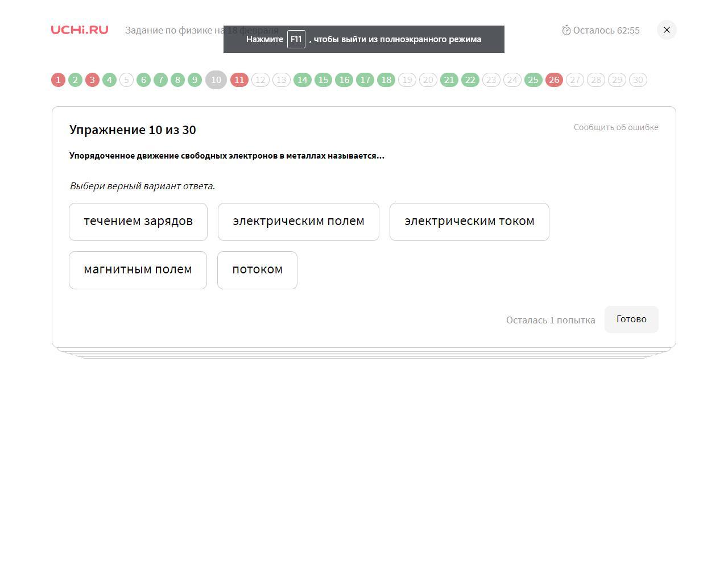Choose answer "электрическим током"
Image resolution: width=728 pixels, height=582 pixels.
tap(469, 222)
